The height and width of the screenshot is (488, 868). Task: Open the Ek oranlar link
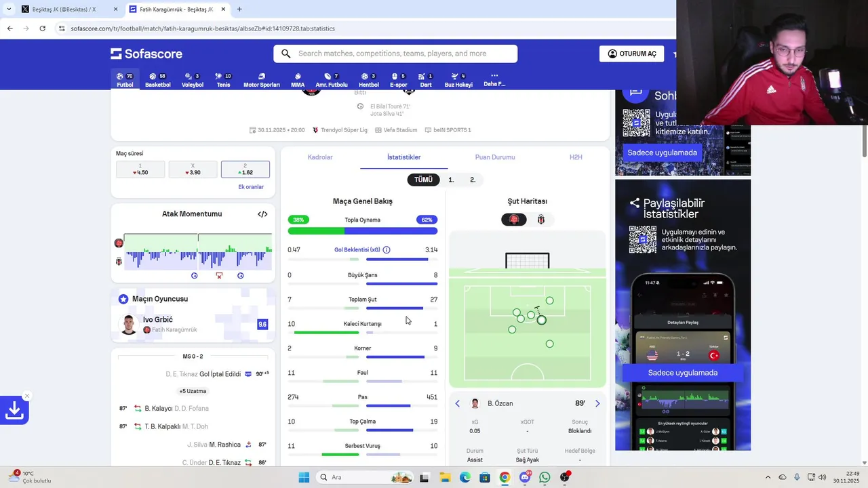pyautogui.click(x=251, y=187)
